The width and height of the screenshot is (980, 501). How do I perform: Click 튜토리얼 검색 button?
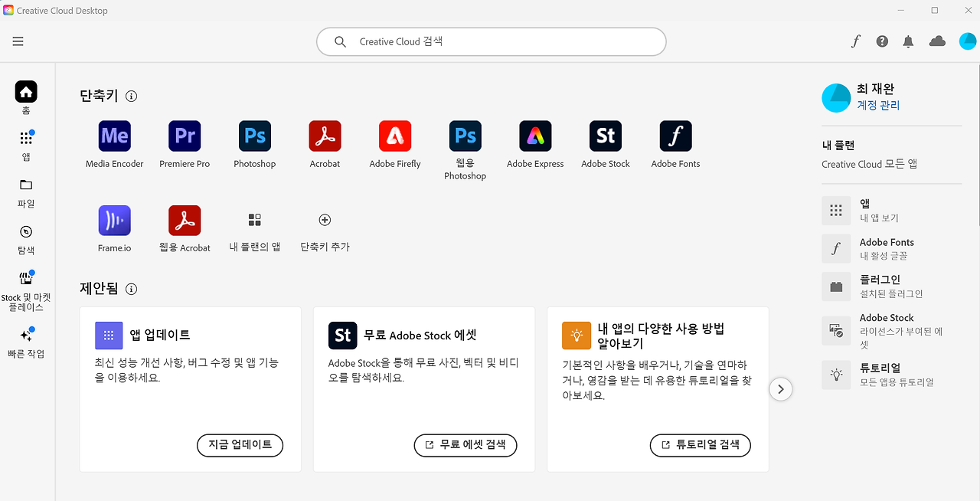point(701,445)
